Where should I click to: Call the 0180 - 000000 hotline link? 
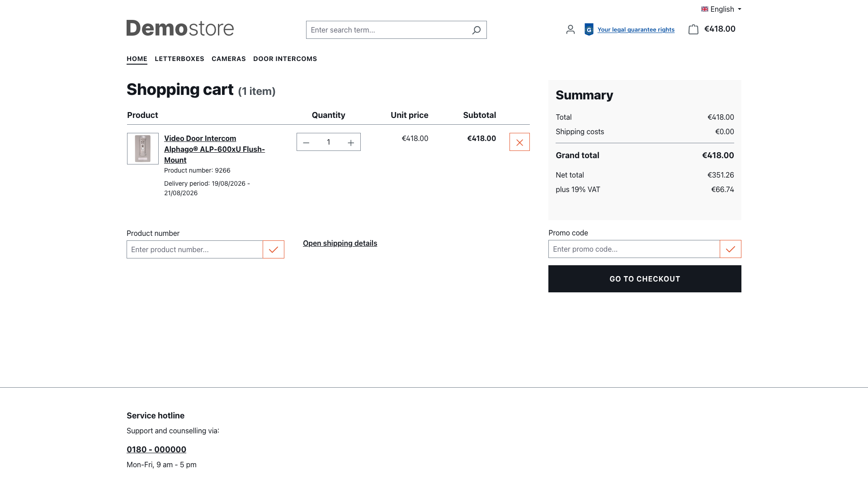point(156,450)
